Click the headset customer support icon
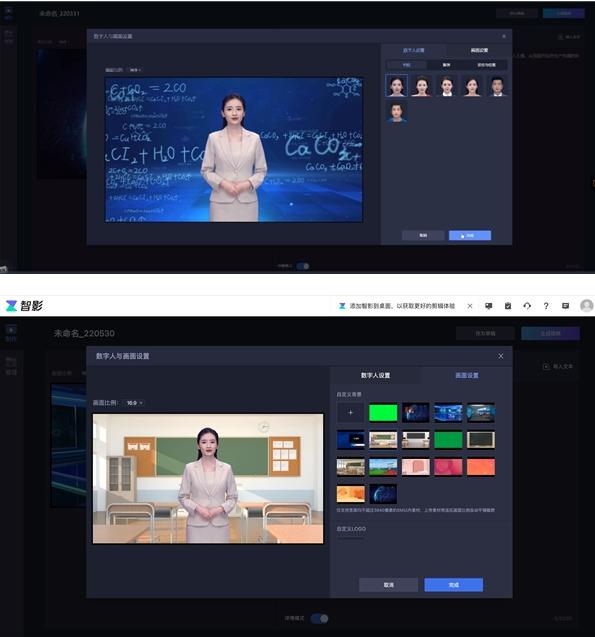 527,306
